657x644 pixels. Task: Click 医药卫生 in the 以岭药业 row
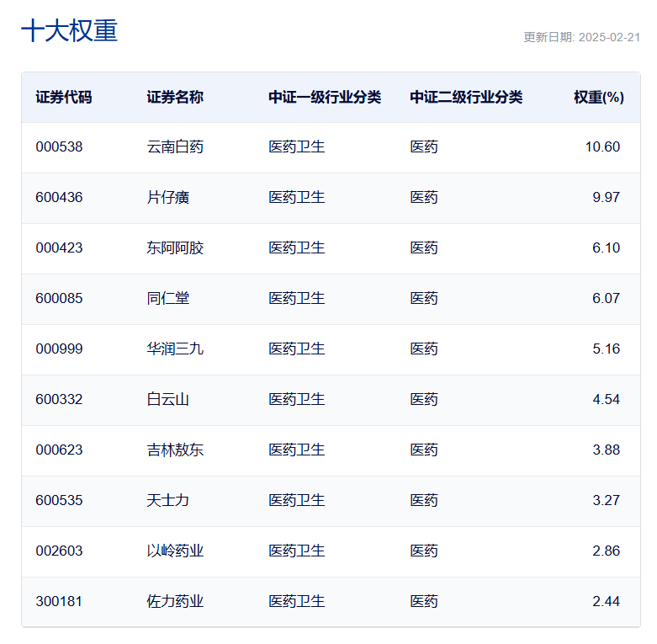297,551
